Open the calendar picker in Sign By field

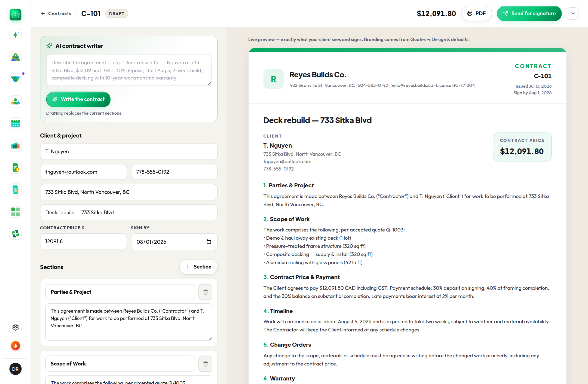pyautogui.click(x=209, y=242)
